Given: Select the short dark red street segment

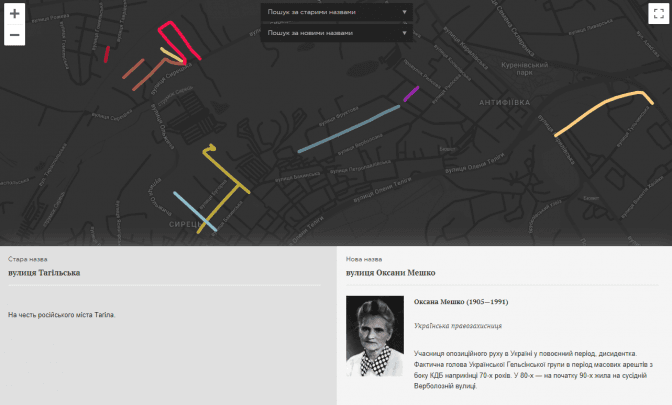Looking at the screenshot, I should pos(106,53).
